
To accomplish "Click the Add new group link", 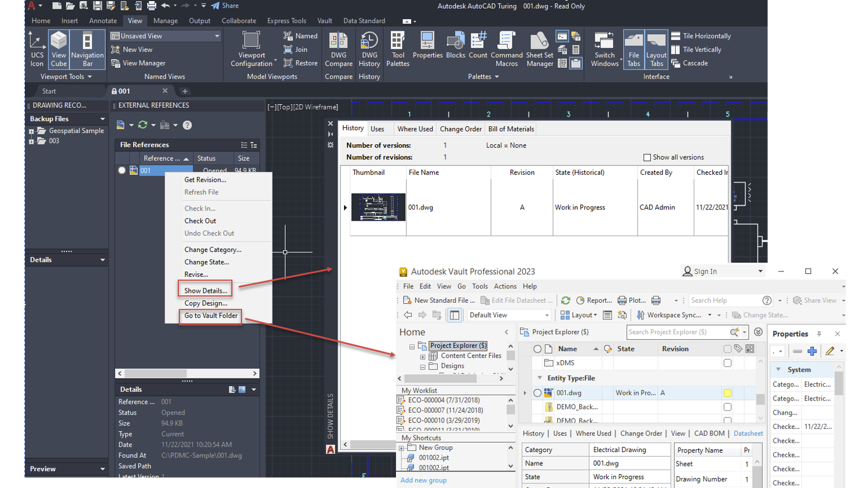I will [423, 480].
